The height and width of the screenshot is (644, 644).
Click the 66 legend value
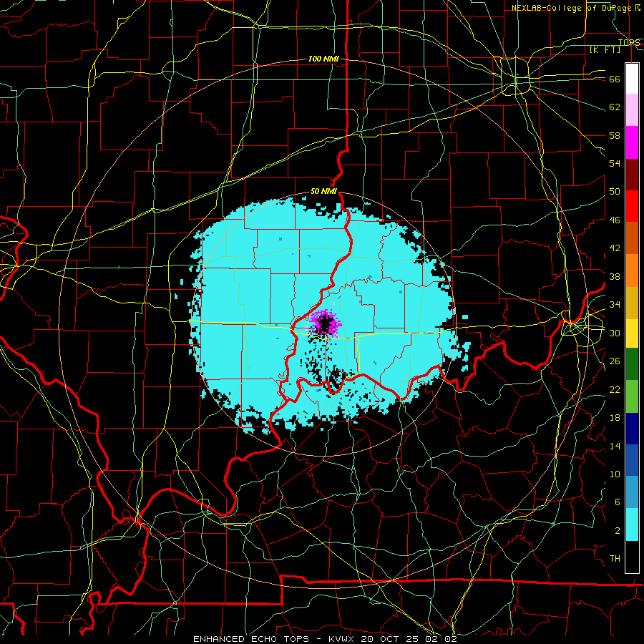[x=615, y=79]
